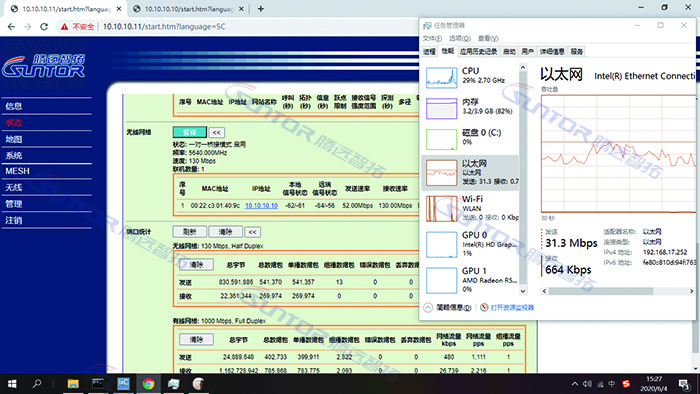Screen dimensions: 700x394
Task: Switch to Chrome in the taskbar
Action: click(x=148, y=384)
